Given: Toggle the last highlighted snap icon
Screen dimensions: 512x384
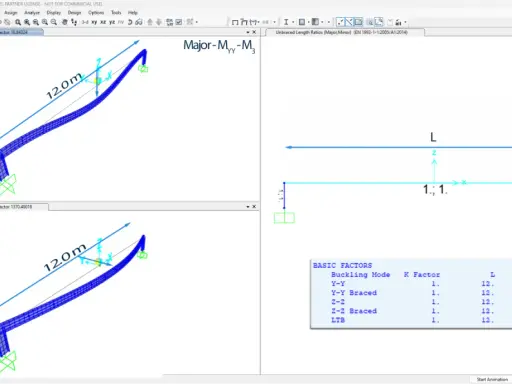Looking at the screenshot, I should click(379, 22).
